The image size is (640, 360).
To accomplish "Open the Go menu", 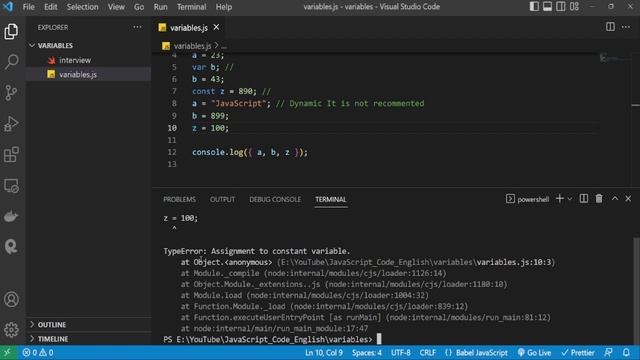I will 139,7.
